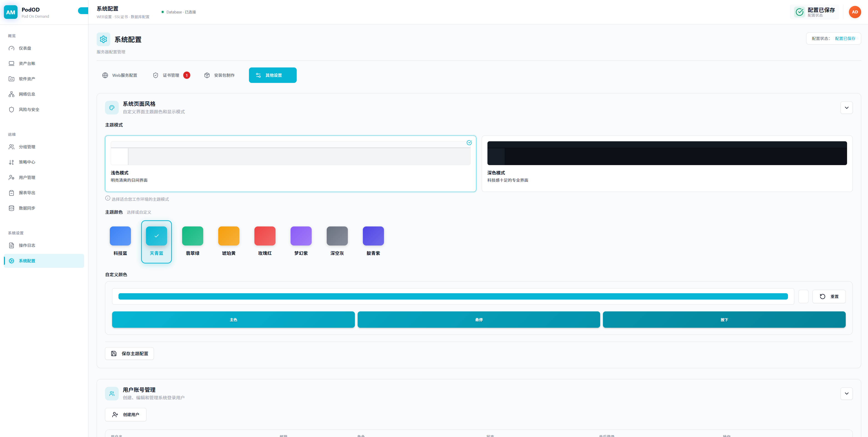Choose the 玫瑰红 color swatch
The width and height of the screenshot is (868, 437).
[264, 236]
